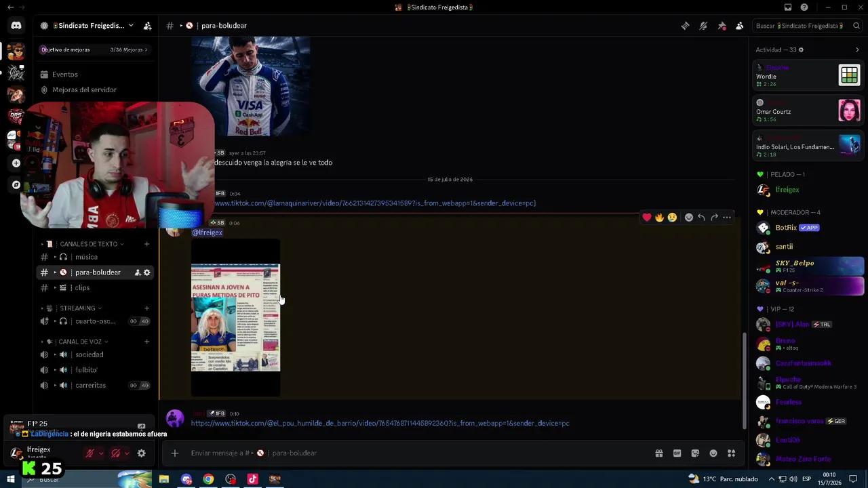868x488 pixels.
Task: Select the para-boludear channel
Action: [x=95, y=272]
